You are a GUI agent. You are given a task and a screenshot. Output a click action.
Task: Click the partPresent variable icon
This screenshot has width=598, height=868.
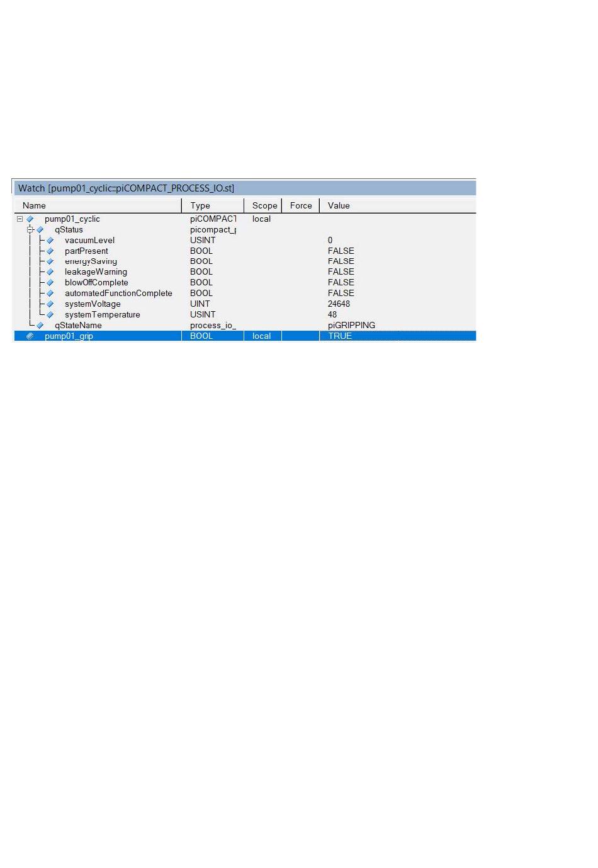[x=50, y=251]
